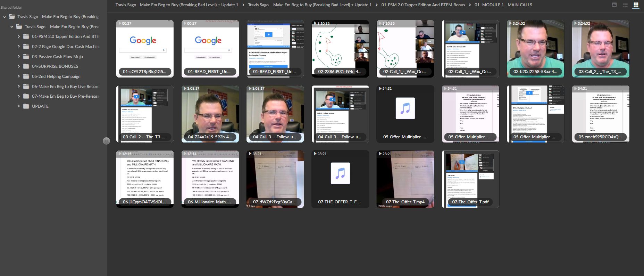Open 01-READ_FIRST Unblock Adobe Flash Player document thumbnail
Viewport: 644px width, 276px height.
tap(275, 49)
